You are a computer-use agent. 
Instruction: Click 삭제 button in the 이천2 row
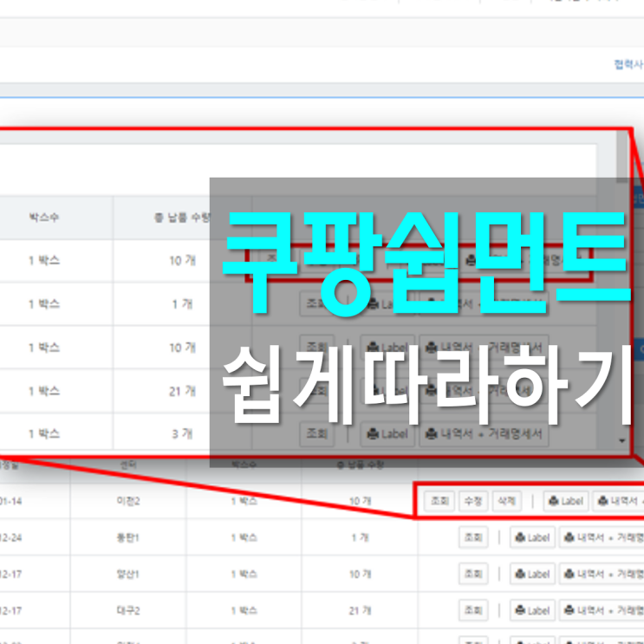click(507, 501)
